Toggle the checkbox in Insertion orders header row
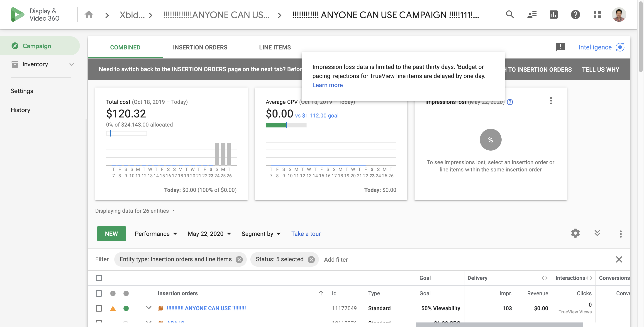This screenshot has height=327, width=644. click(x=99, y=293)
